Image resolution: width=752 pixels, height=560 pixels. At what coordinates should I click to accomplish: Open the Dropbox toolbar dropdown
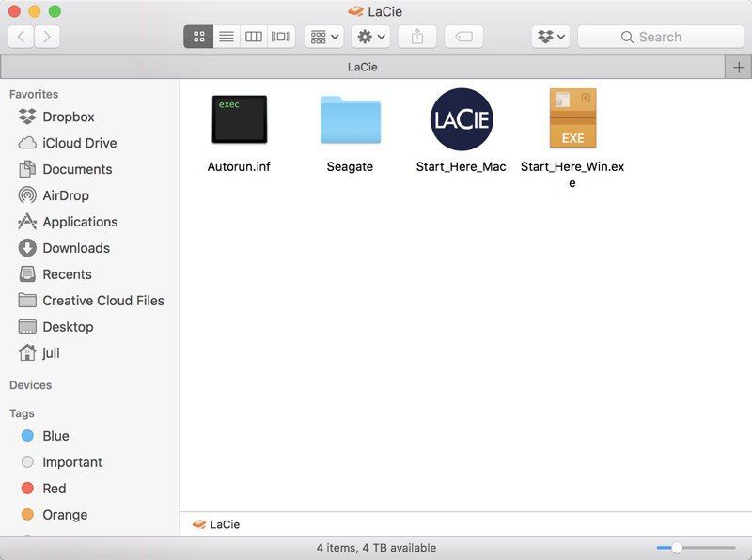click(551, 37)
